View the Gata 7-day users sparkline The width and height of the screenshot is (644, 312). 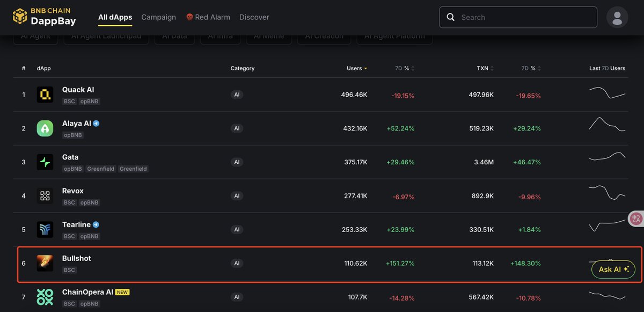[607, 157]
